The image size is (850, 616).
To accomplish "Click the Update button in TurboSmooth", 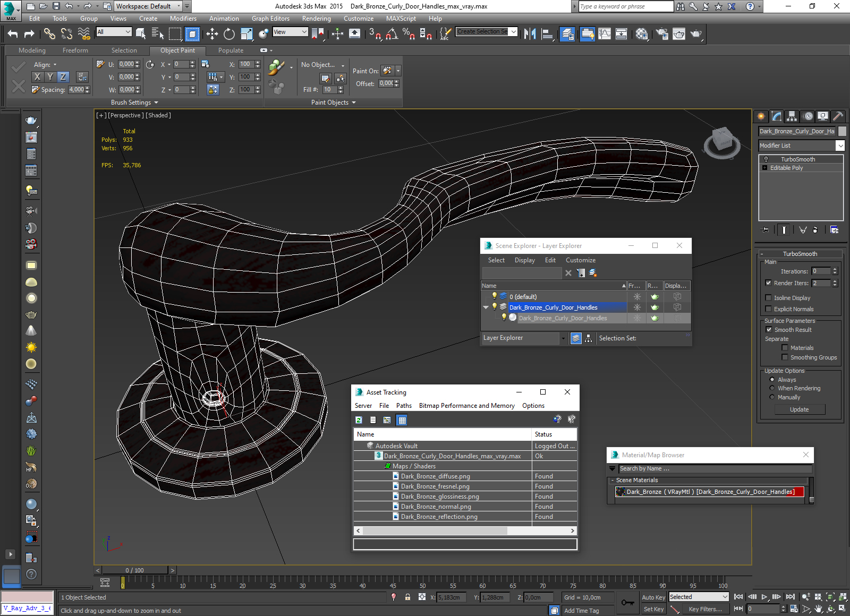I will (x=799, y=409).
